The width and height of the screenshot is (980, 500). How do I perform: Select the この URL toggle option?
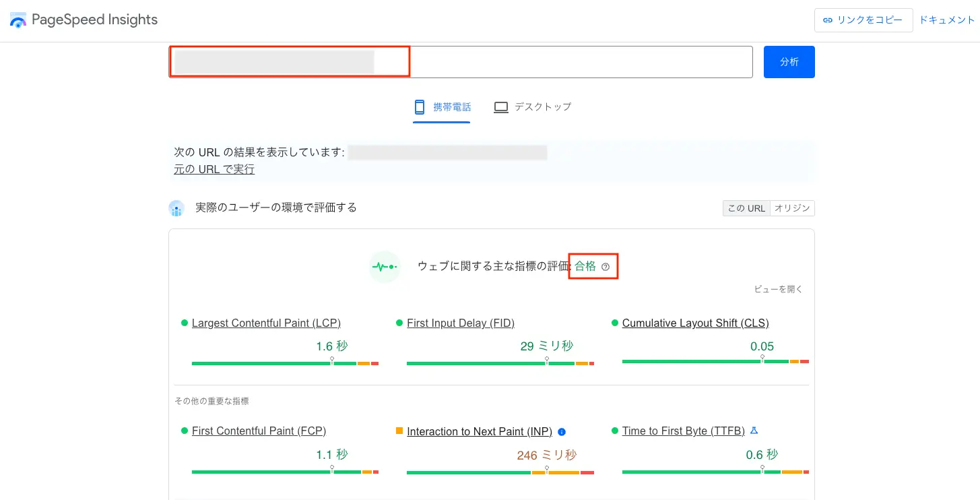pyautogui.click(x=746, y=208)
